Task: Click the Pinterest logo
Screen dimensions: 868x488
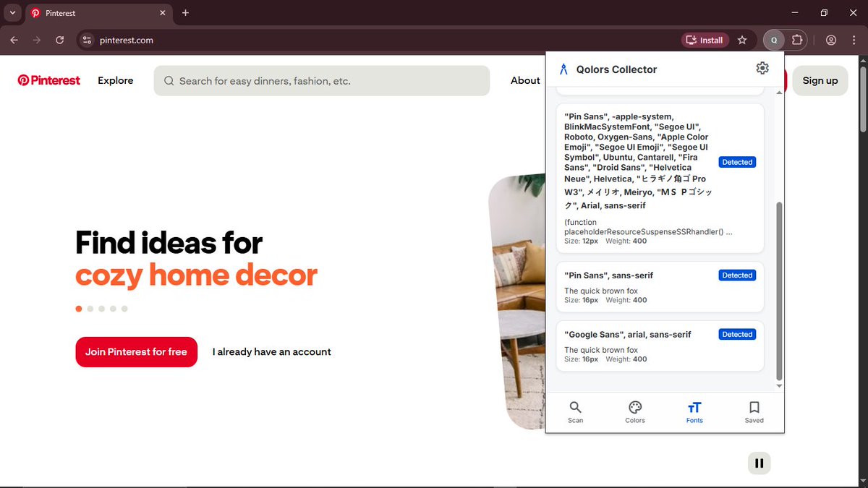Action: (x=48, y=80)
